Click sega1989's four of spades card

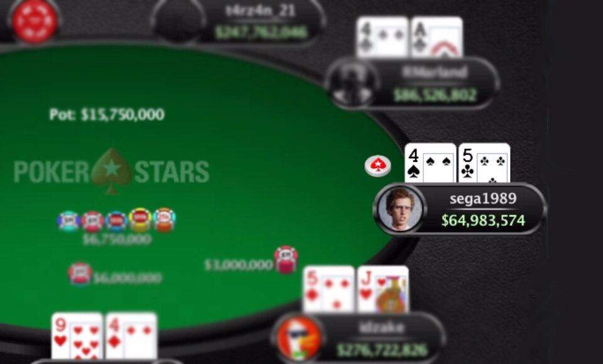(430, 163)
